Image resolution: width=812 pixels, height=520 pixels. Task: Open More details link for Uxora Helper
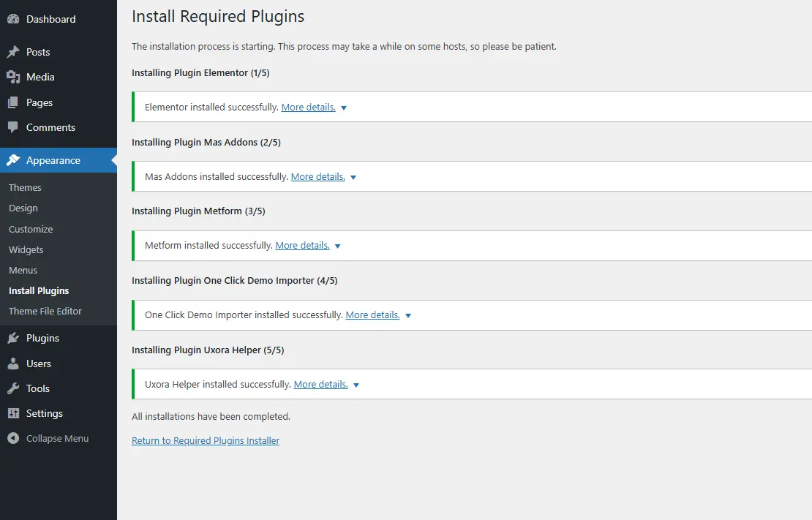321,384
